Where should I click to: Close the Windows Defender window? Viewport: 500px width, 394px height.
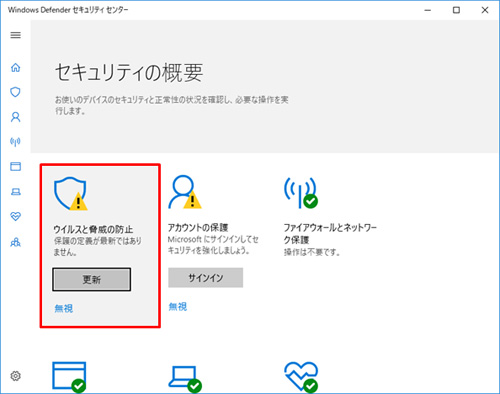(x=485, y=10)
